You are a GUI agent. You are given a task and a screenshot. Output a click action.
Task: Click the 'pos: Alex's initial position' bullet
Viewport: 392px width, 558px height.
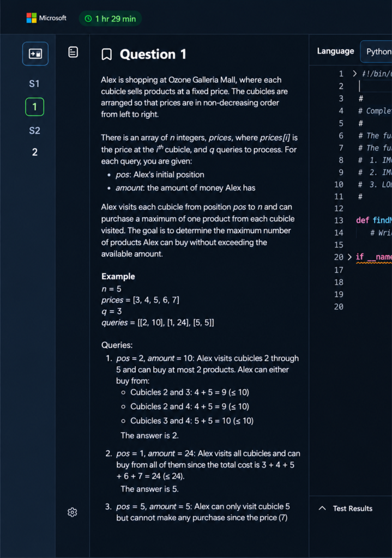pos(160,175)
